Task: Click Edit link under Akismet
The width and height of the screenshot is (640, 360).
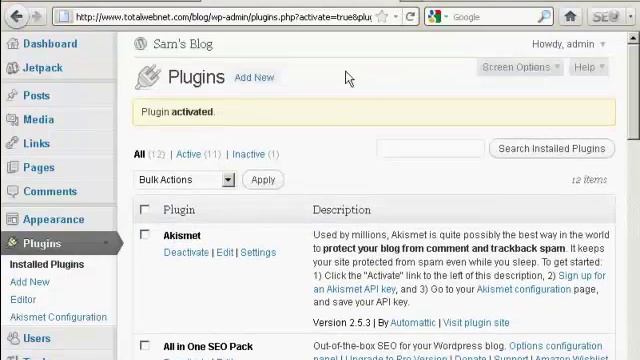Action: pyautogui.click(x=225, y=253)
